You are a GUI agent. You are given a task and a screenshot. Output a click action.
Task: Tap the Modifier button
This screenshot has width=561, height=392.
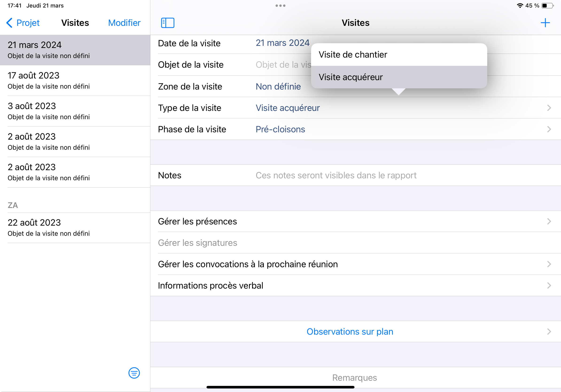[x=124, y=23]
